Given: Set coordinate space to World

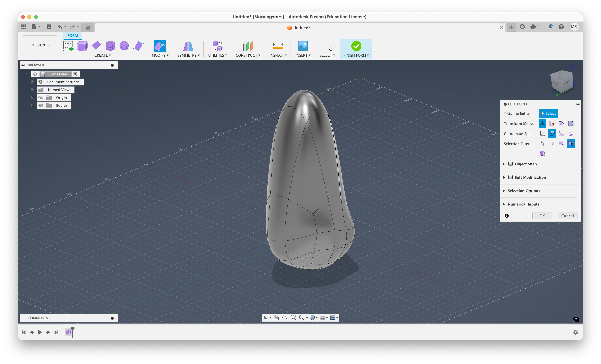Looking at the screenshot, I should [x=542, y=134].
